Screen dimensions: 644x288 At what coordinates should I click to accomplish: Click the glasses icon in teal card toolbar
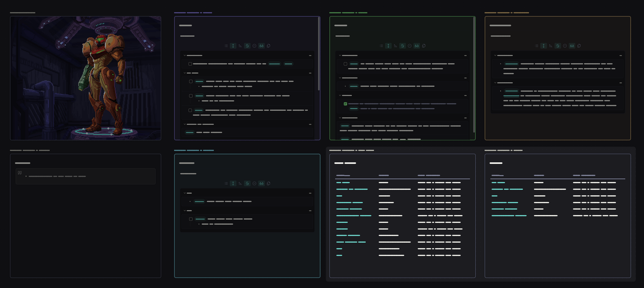tap(261, 184)
